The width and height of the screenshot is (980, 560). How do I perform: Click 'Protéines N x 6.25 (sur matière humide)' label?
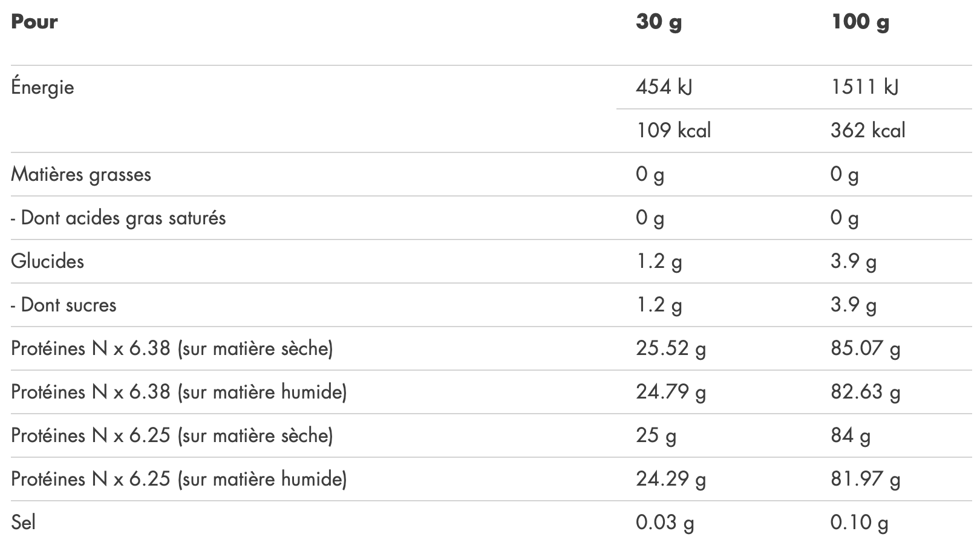[179, 479]
